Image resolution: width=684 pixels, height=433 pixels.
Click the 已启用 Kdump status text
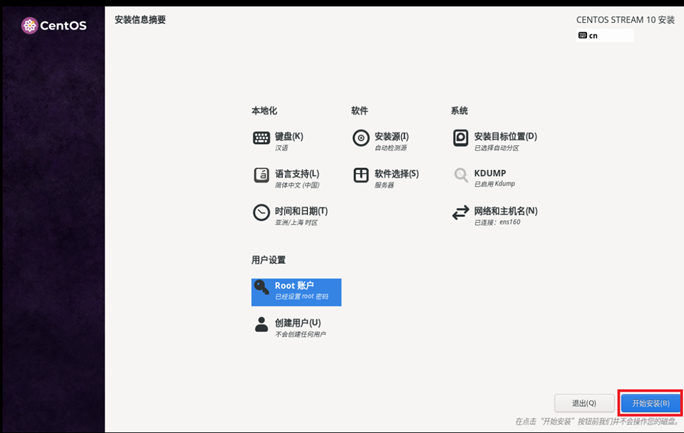(495, 184)
